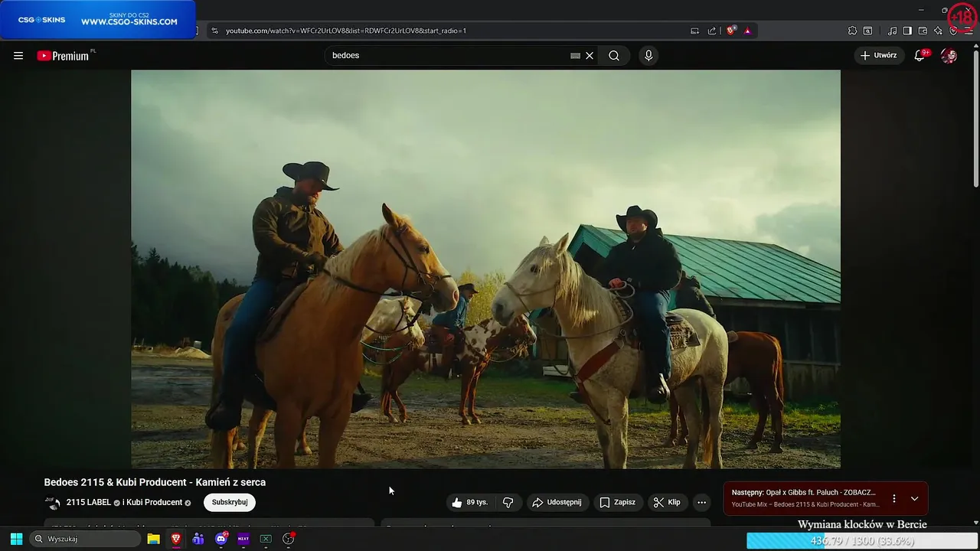The height and width of the screenshot is (551, 980).
Task: Open the notifications bell
Action: tap(921, 56)
